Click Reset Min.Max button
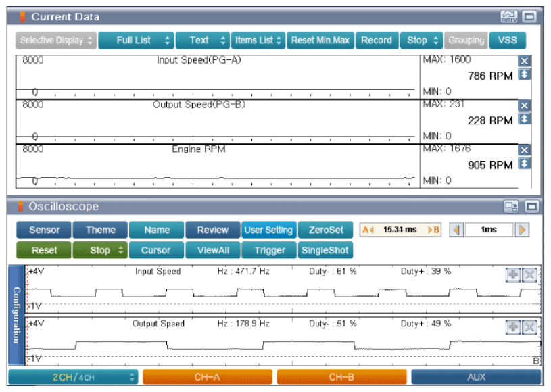This screenshot has height=392, width=551. [320, 41]
